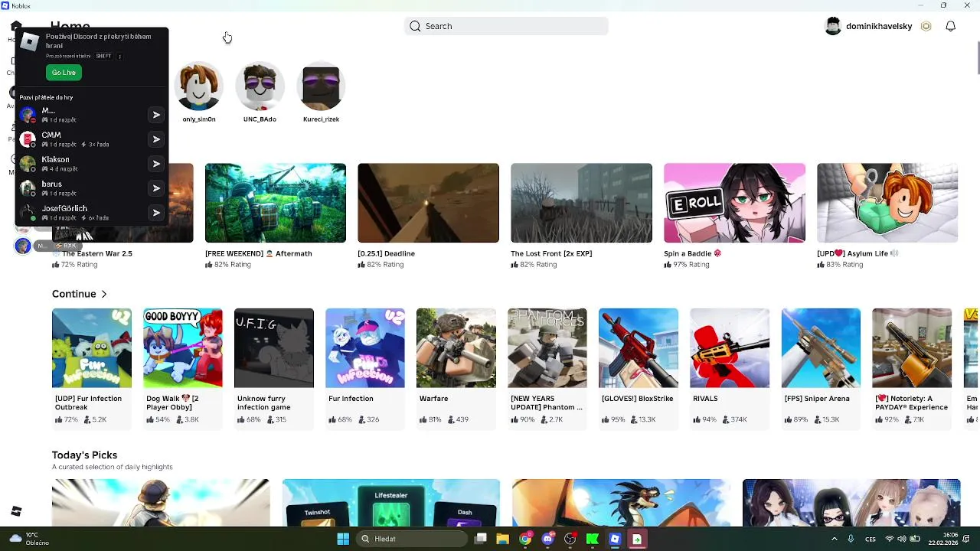This screenshot has height=551, width=980.
Task: Open Wi-Fi network tray icon
Action: point(890,539)
